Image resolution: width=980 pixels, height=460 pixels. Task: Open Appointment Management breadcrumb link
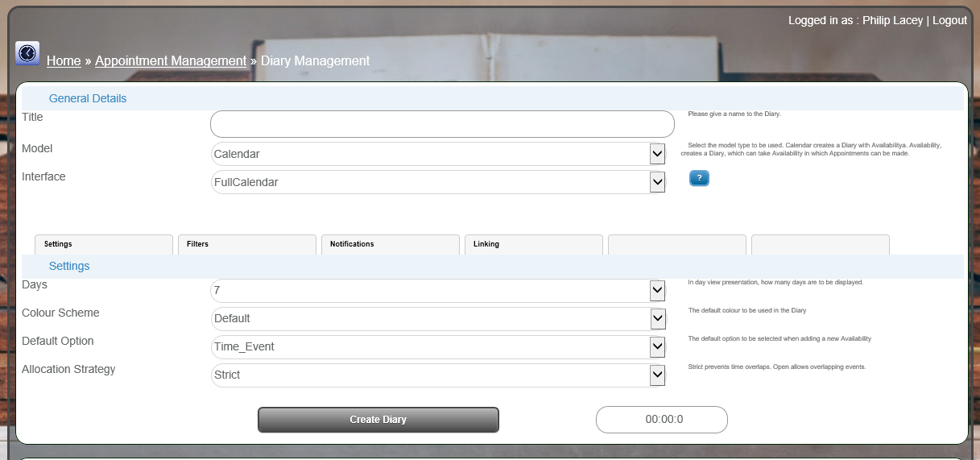[x=171, y=61]
